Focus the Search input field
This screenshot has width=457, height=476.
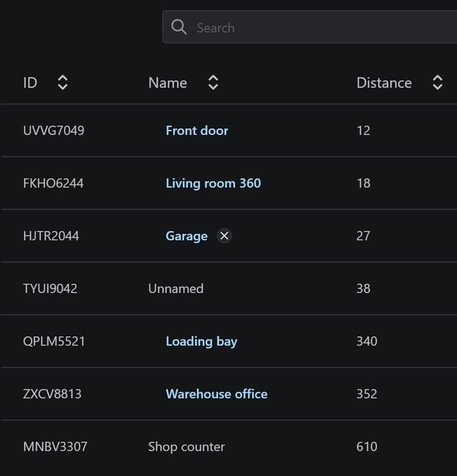[310, 27]
